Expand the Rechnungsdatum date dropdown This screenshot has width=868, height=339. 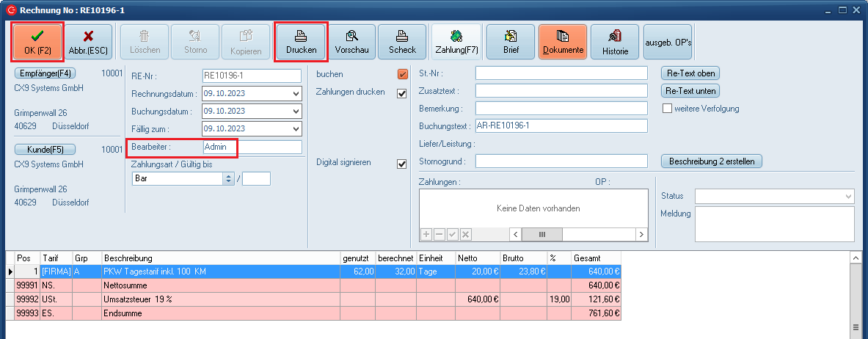(296, 94)
